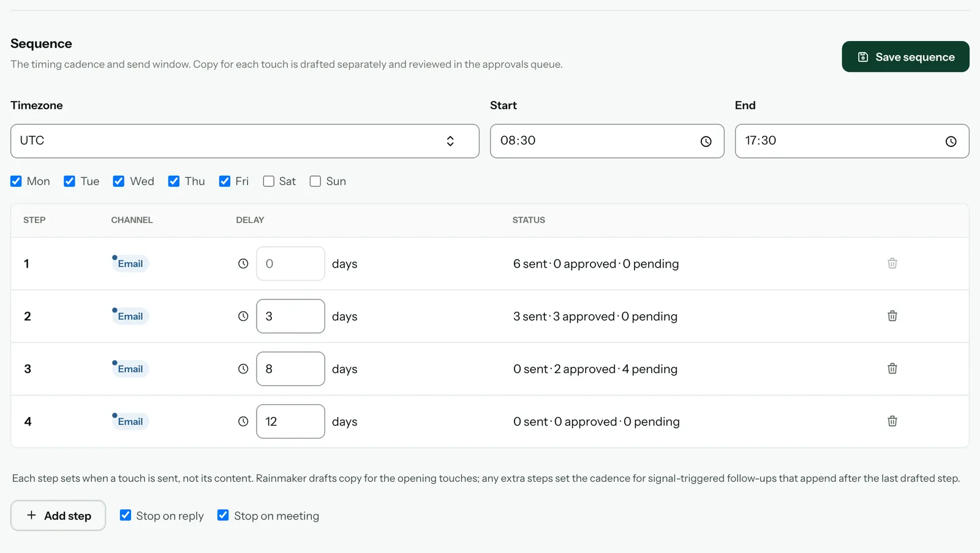Toggle the Wed checkbox
This screenshot has width=980, height=553.
[x=119, y=181]
